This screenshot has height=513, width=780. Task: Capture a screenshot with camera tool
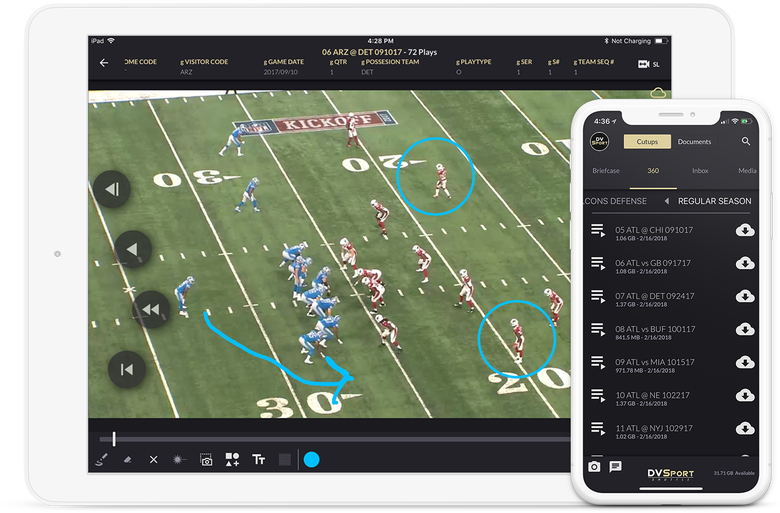click(206, 459)
